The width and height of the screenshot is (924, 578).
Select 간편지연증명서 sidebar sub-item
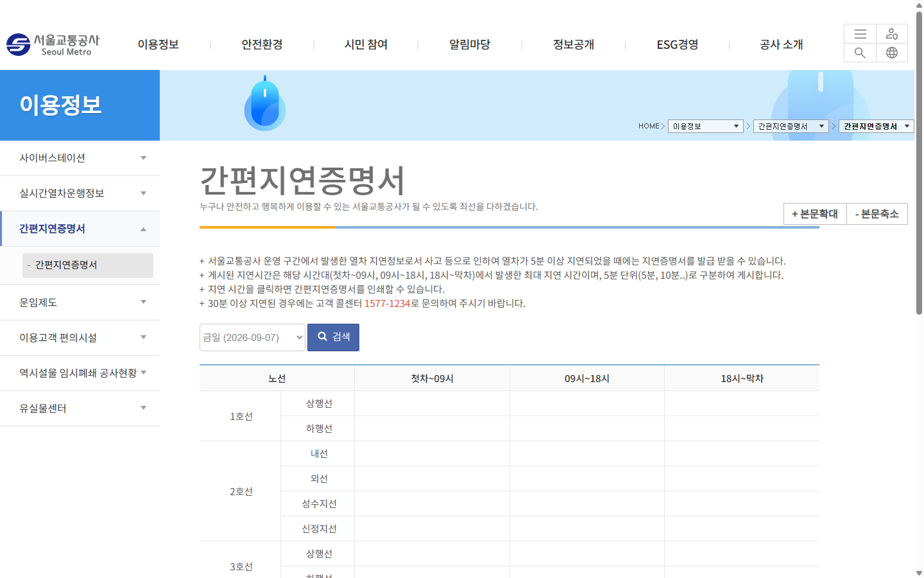(88, 265)
